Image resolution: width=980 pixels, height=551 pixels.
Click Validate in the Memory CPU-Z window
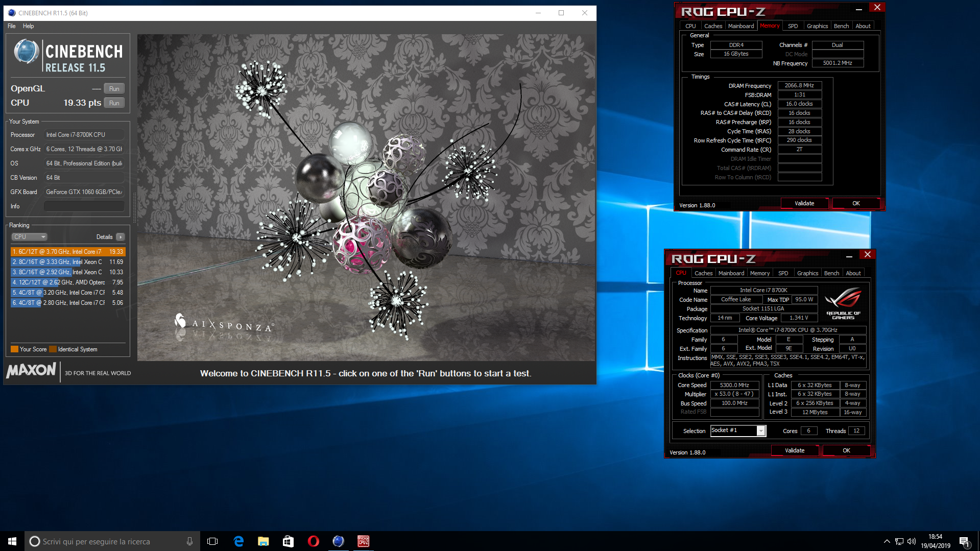(x=804, y=203)
